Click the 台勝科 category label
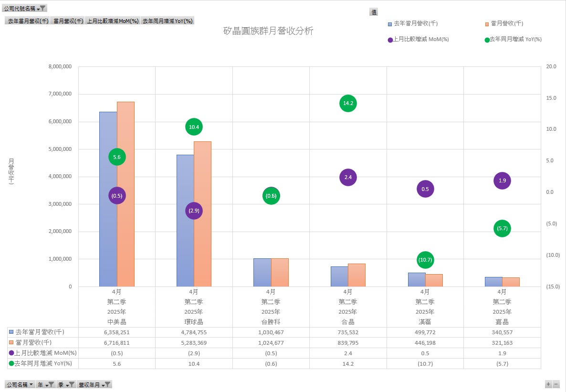 pyautogui.click(x=271, y=321)
